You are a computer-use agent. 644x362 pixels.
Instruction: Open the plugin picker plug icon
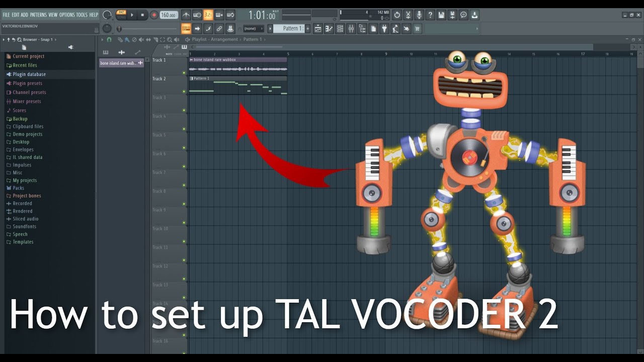pyautogui.click(x=384, y=29)
